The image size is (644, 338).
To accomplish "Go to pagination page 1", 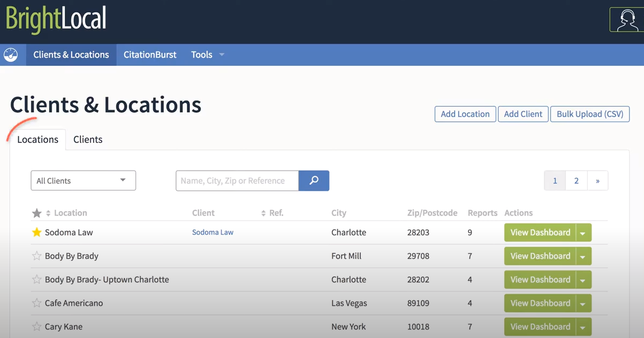I will (x=555, y=181).
